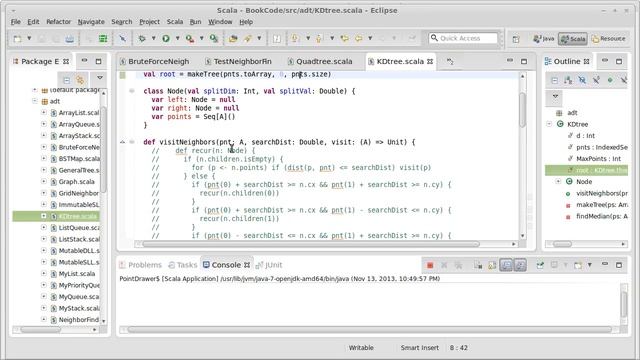Toggle show console on standard output
This screenshot has height=360, width=640.
click(x=506, y=265)
